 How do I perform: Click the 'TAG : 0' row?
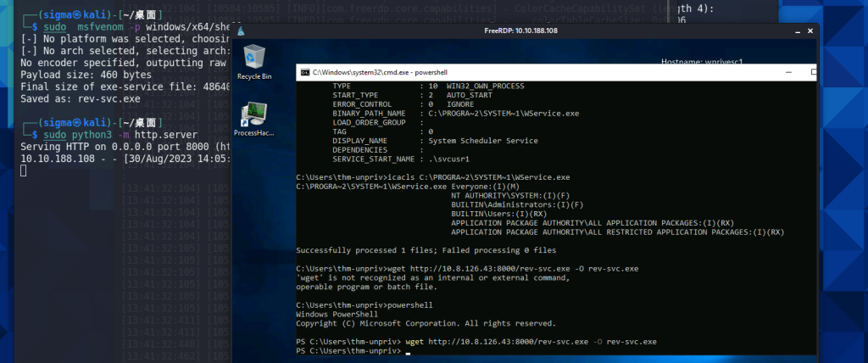[382, 131]
